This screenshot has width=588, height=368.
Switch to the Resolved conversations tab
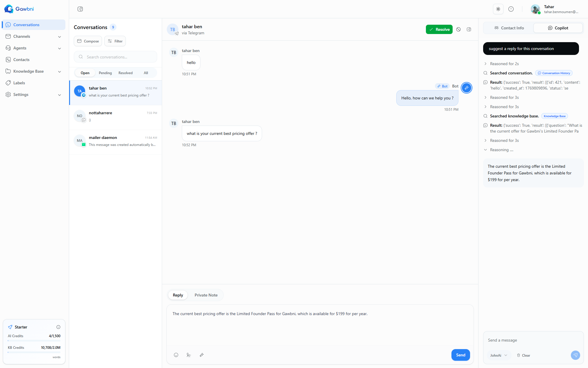tap(125, 73)
